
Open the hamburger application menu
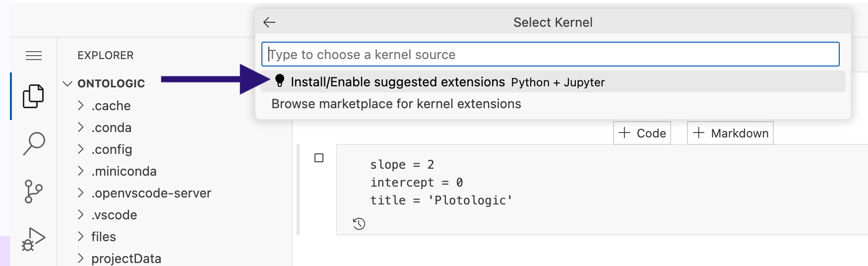(x=34, y=56)
